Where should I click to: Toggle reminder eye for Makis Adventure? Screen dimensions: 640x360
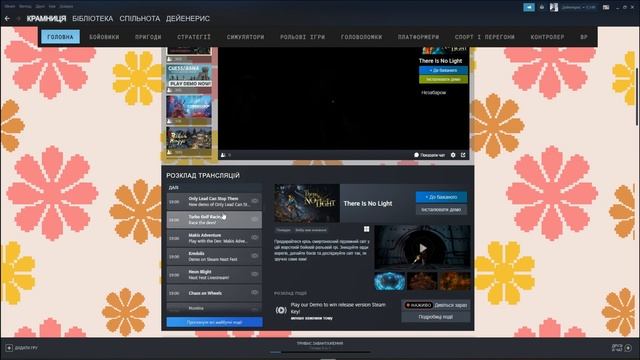point(255,238)
